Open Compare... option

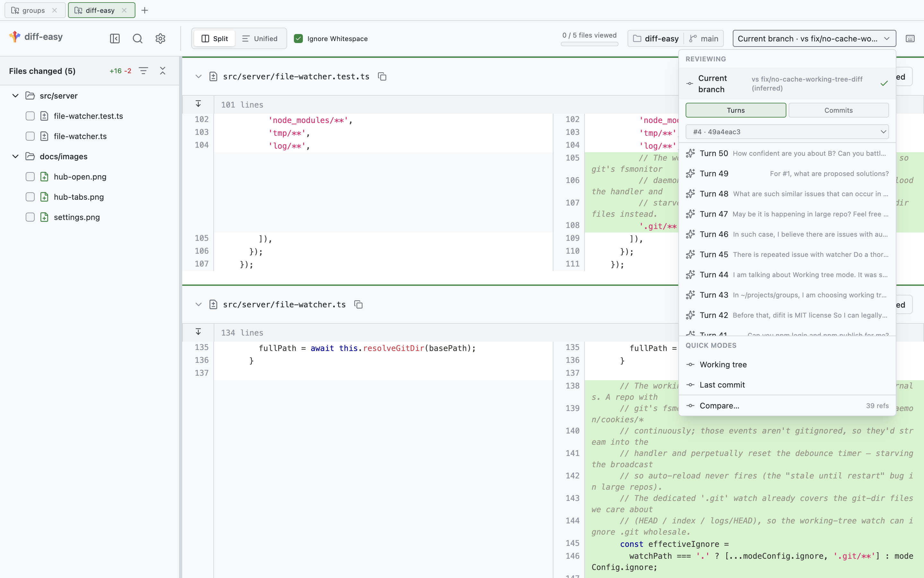point(787,406)
